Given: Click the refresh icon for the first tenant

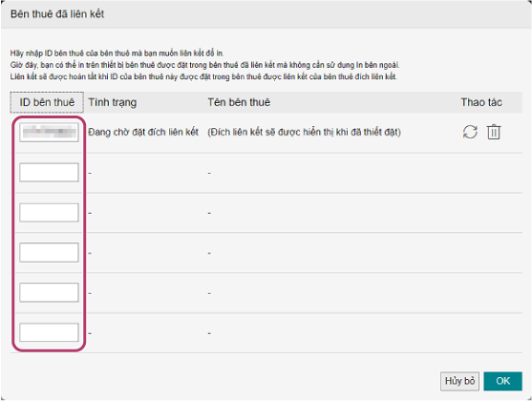Looking at the screenshot, I should (x=470, y=132).
